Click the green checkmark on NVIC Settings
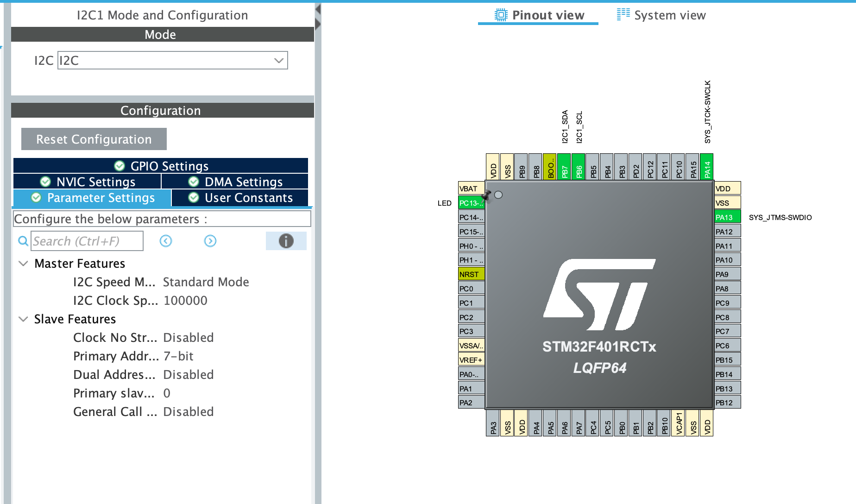The height and width of the screenshot is (504, 856). click(x=45, y=182)
